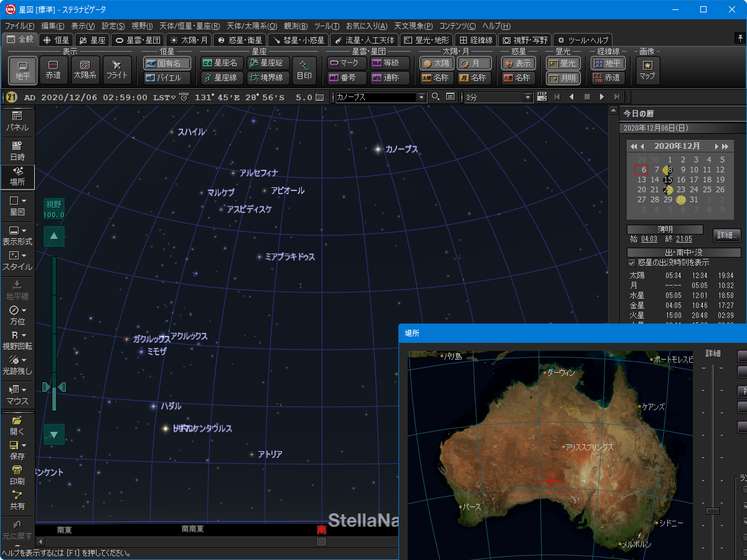This screenshot has height=560, width=747.
Task: Select the フライト flight view mode
Action: click(x=116, y=70)
